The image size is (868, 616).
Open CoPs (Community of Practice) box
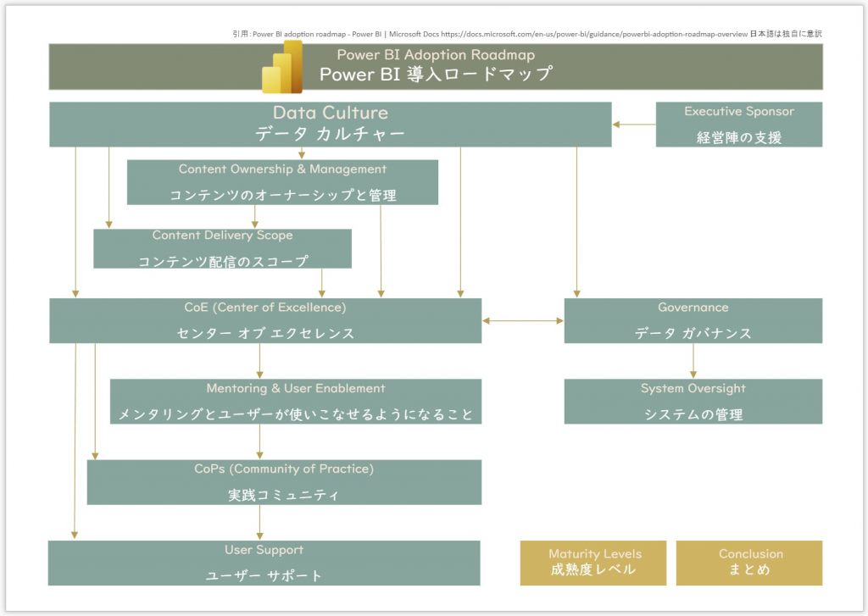[x=284, y=482]
